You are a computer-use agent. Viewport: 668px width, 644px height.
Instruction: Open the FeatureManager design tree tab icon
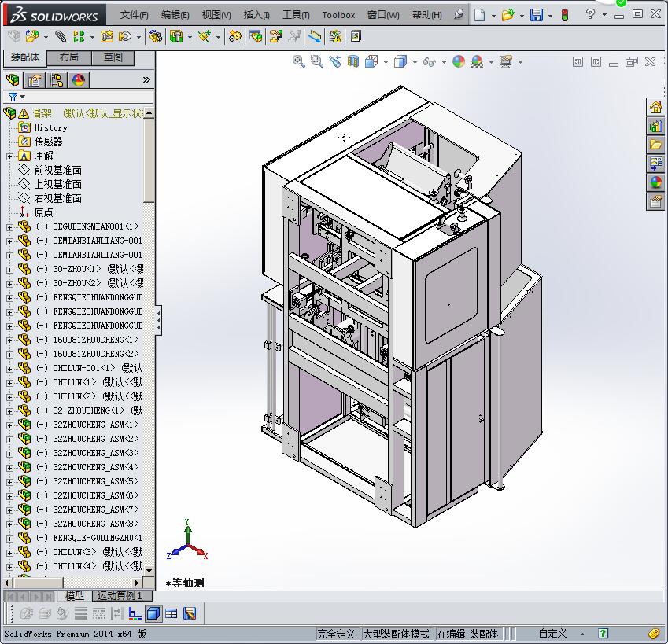pyautogui.click(x=13, y=80)
